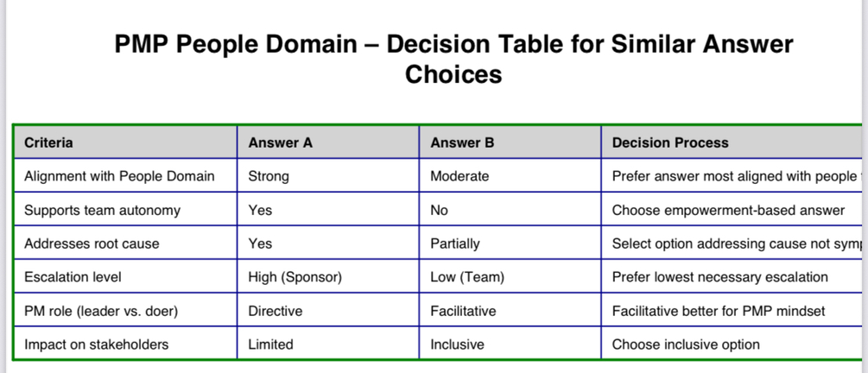The width and height of the screenshot is (868, 373).
Task: Click the Partially cell in Answer B
Action: pyautogui.click(x=454, y=243)
